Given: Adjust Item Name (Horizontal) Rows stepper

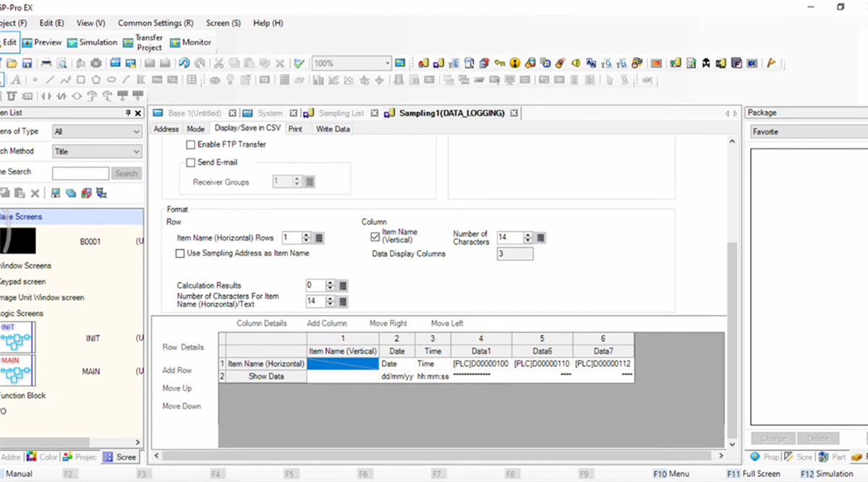Looking at the screenshot, I should click(x=307, y=237).
